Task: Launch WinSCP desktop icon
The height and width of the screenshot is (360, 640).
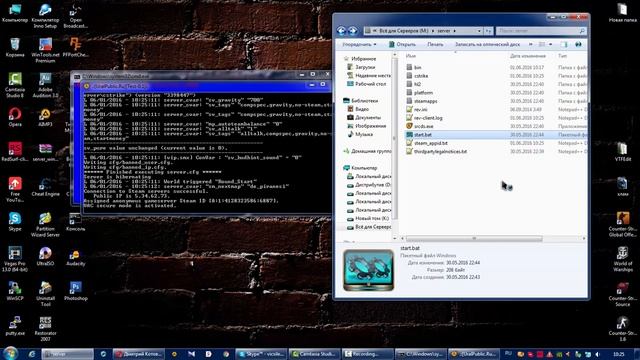Action: tap(15, 291)
